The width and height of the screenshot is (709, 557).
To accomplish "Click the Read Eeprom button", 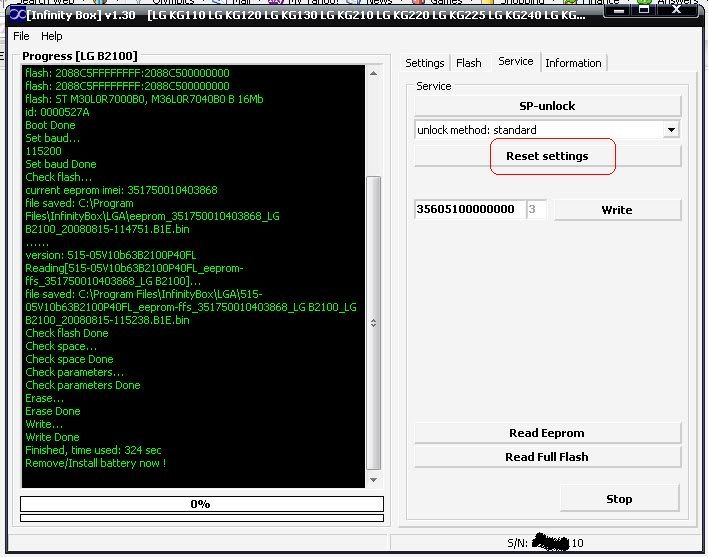I will point(547,433).
